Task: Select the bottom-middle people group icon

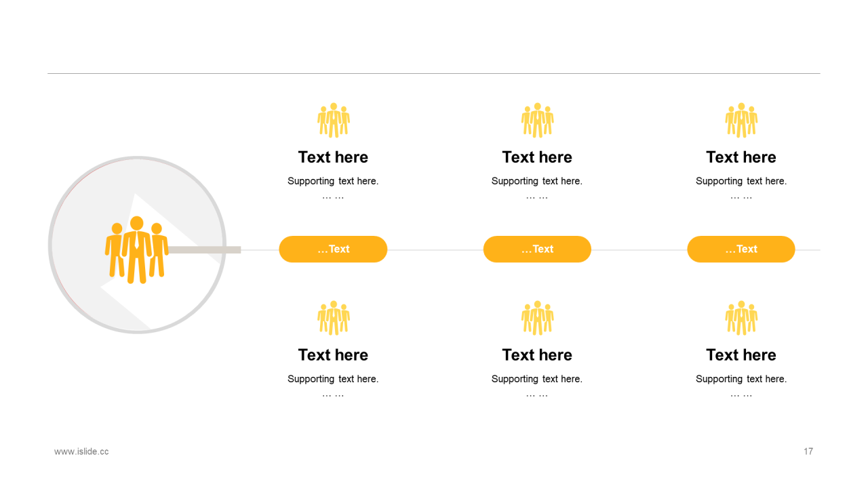Action: pos(537,318)
